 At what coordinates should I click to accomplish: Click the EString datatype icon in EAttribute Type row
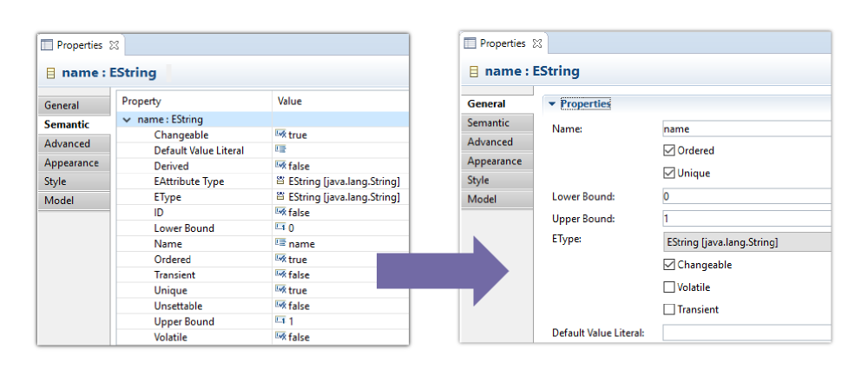pos(280,181)
